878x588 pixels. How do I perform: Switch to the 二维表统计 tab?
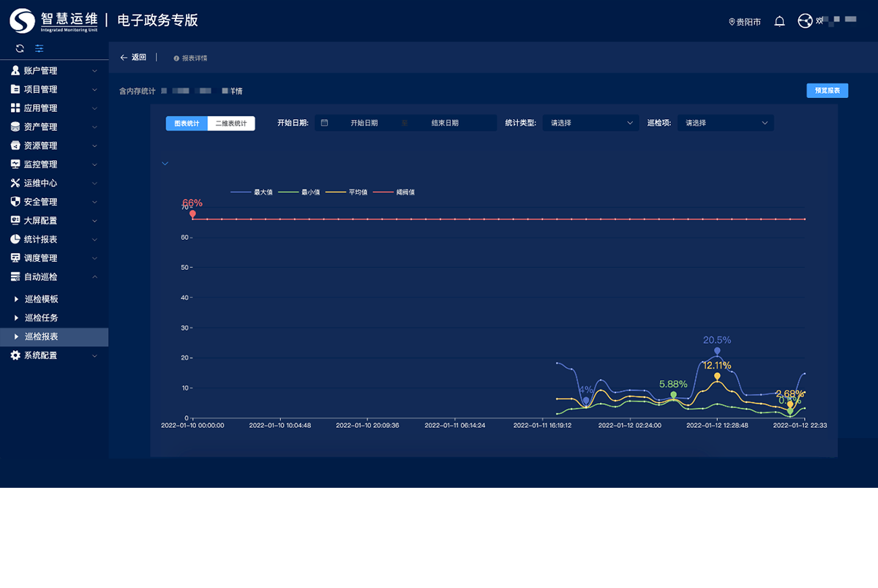point(231,124)
